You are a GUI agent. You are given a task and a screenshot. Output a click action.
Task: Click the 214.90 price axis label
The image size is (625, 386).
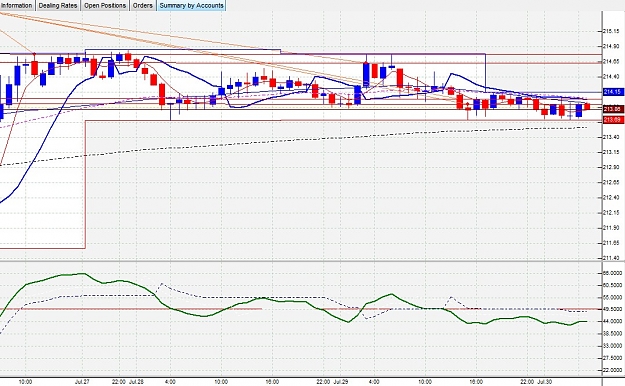tap(612, 46)
